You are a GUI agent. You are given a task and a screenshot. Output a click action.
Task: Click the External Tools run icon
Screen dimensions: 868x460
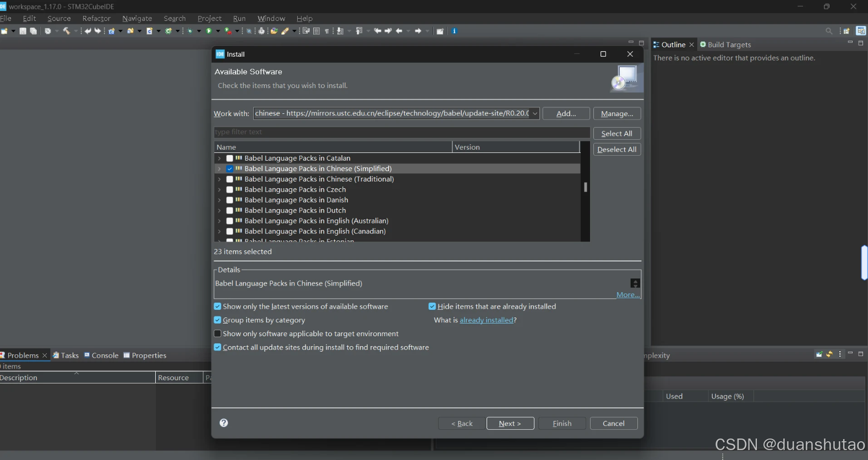pyautogui.click(x=227, y=31)
